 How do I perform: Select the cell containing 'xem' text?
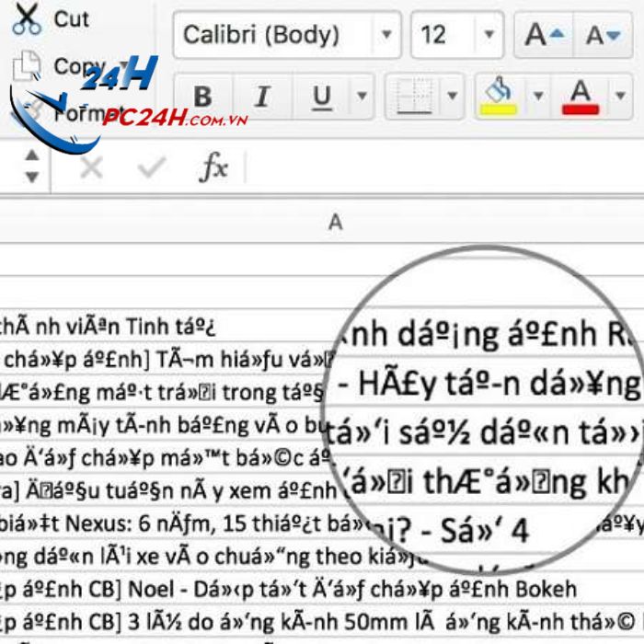coord(322,490)
